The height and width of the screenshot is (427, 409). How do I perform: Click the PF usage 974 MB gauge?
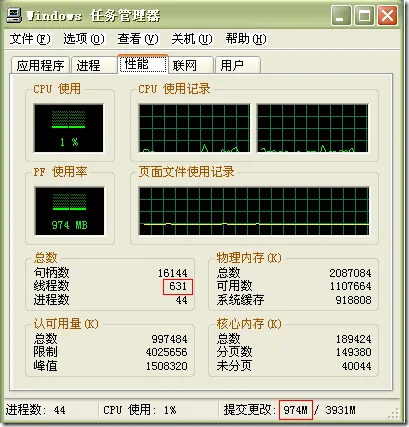[69, 211]
